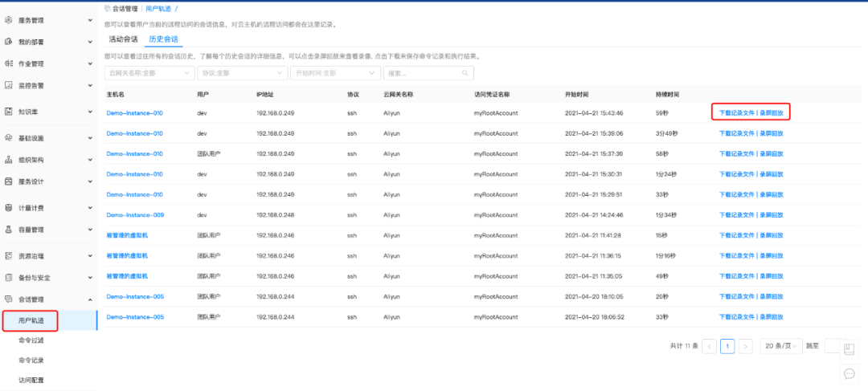Open the floating help book icon
Image resolution: width=868 pixels, height=391 pixels.
(850, 349)
